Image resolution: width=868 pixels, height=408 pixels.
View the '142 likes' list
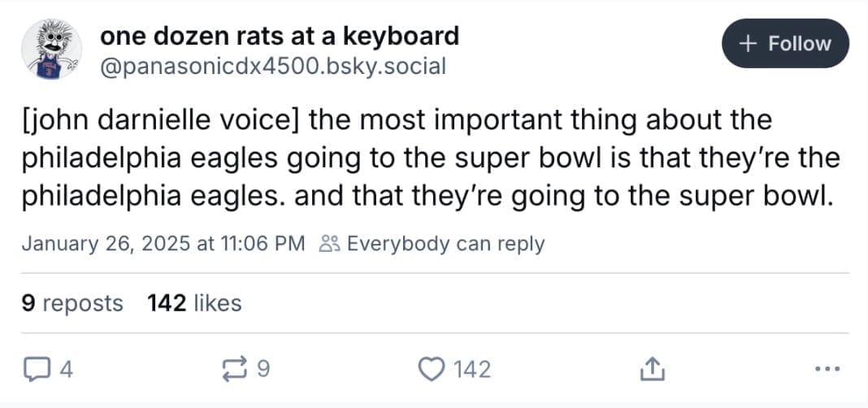[194, 303]
